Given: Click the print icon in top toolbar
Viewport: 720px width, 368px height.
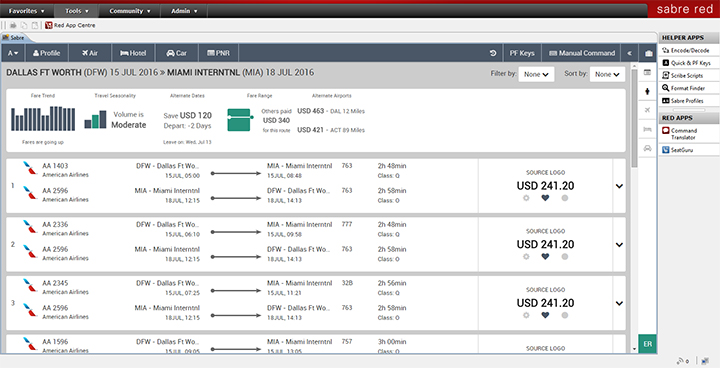Looking at the screenshot, I should (13, 25).
